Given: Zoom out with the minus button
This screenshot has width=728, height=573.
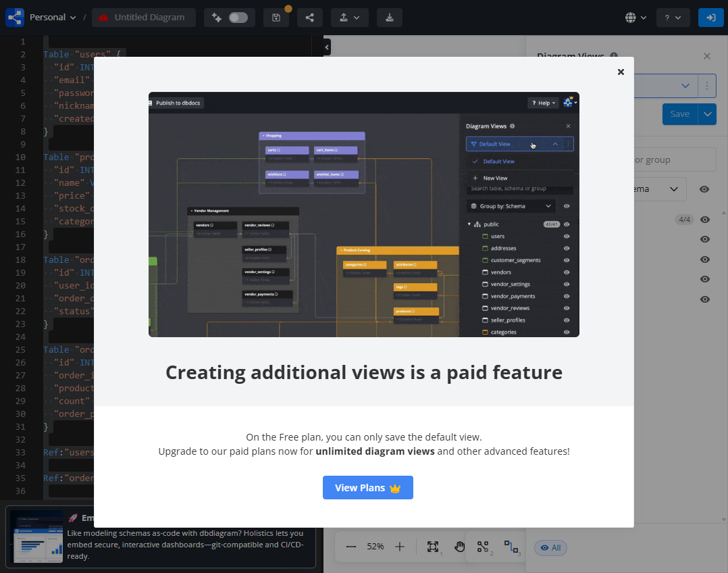Looking at the screenshot, I should click(x=351, y=547).
